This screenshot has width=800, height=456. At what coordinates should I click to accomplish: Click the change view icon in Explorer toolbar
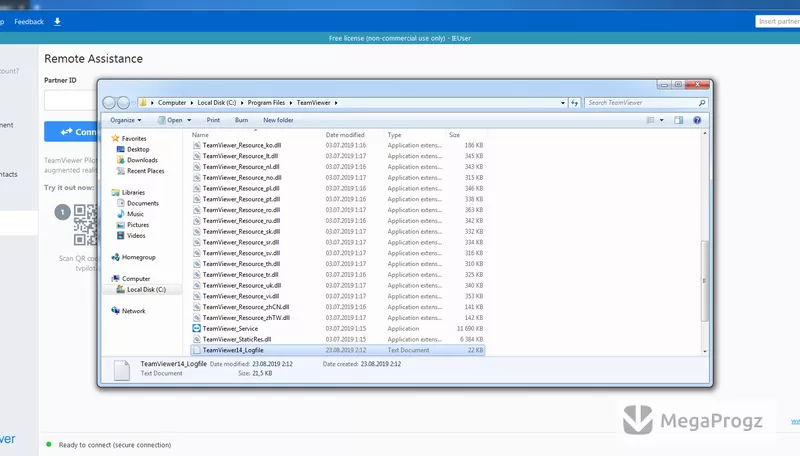point(651,120)
